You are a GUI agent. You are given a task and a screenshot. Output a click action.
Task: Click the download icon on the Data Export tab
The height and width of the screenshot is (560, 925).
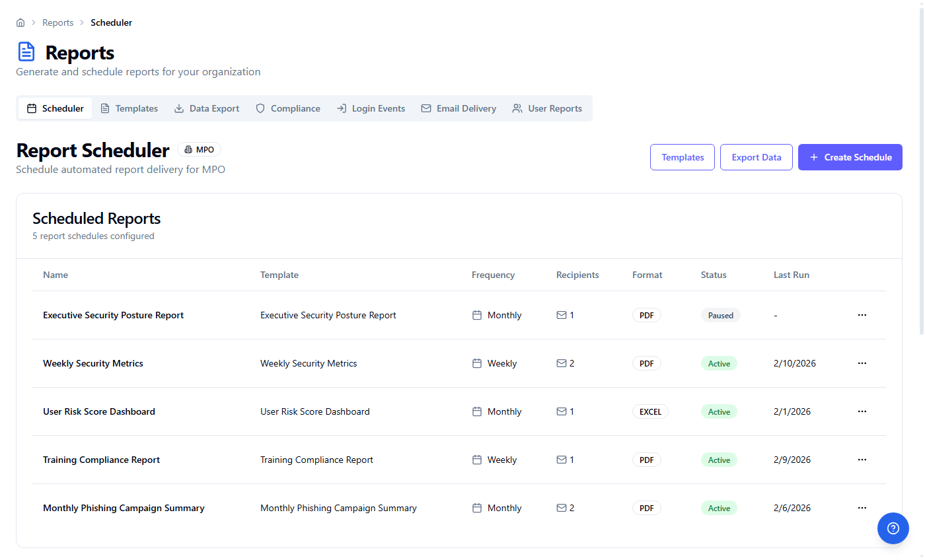click(x=178, y=108)
